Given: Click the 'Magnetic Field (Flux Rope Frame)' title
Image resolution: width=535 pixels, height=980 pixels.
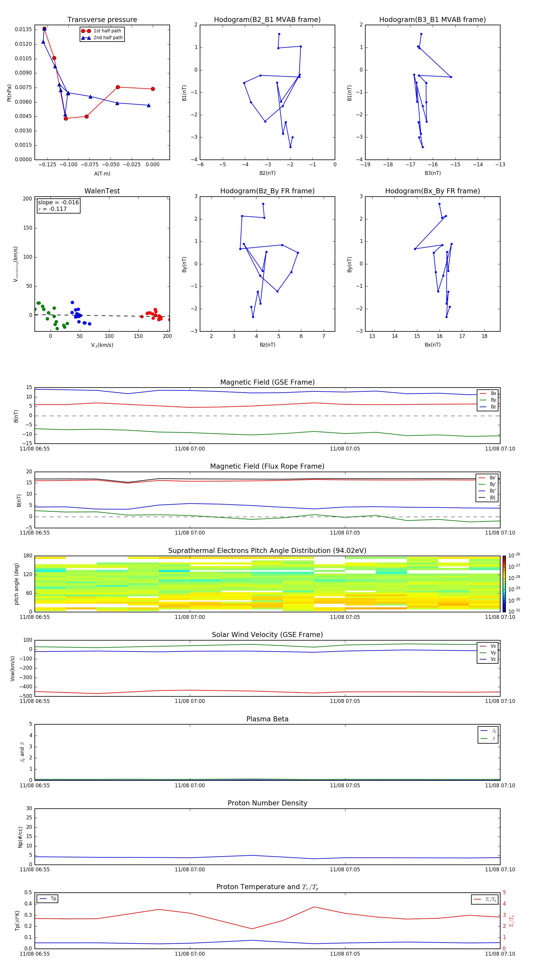Looking at the screenshot, I should [267, 467].
